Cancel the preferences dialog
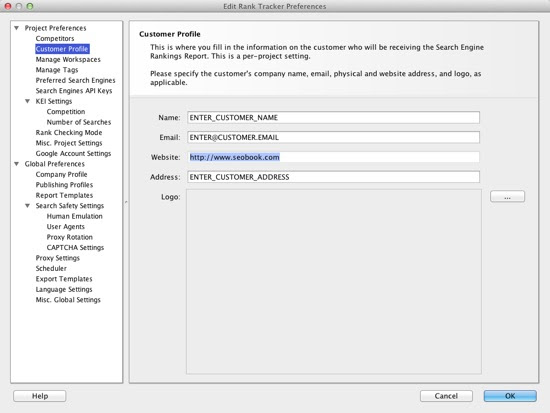 (x=446, y=396)
